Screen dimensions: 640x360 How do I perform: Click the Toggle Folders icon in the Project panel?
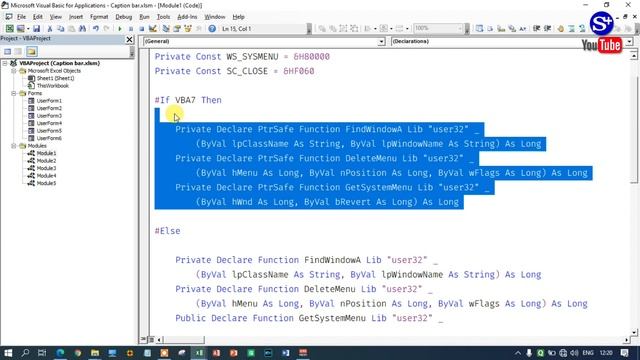[x=32, y=51]
